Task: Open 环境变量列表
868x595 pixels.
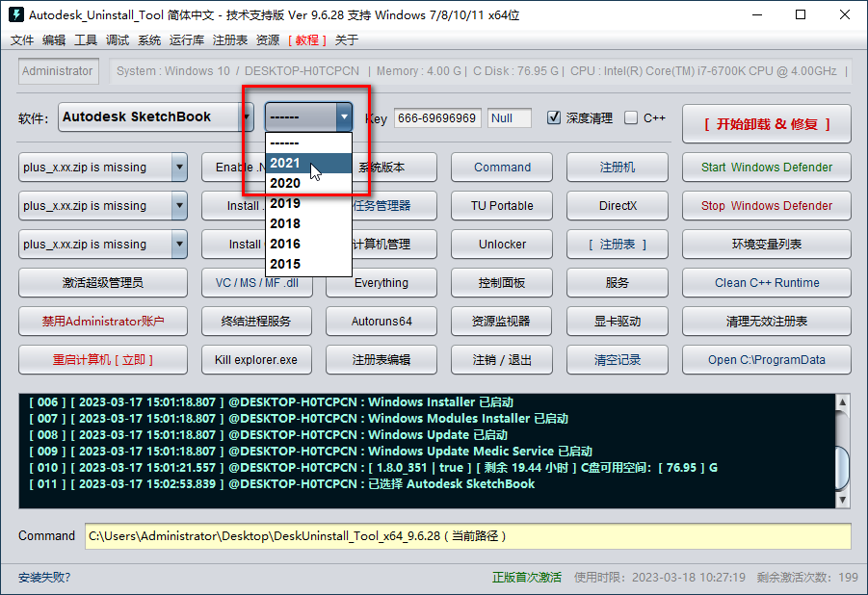Action: pyautogui.click(x=767, y=245)
